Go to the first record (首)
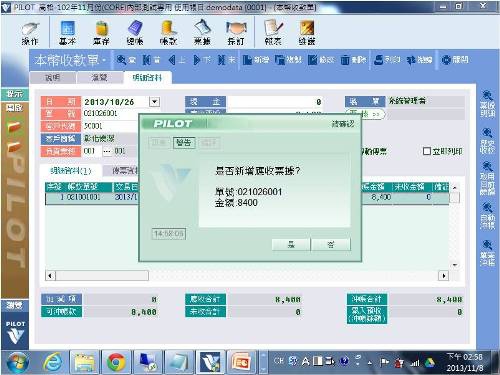Image resolution: width=500 pixels, height=375 pixels. point(151,60)
